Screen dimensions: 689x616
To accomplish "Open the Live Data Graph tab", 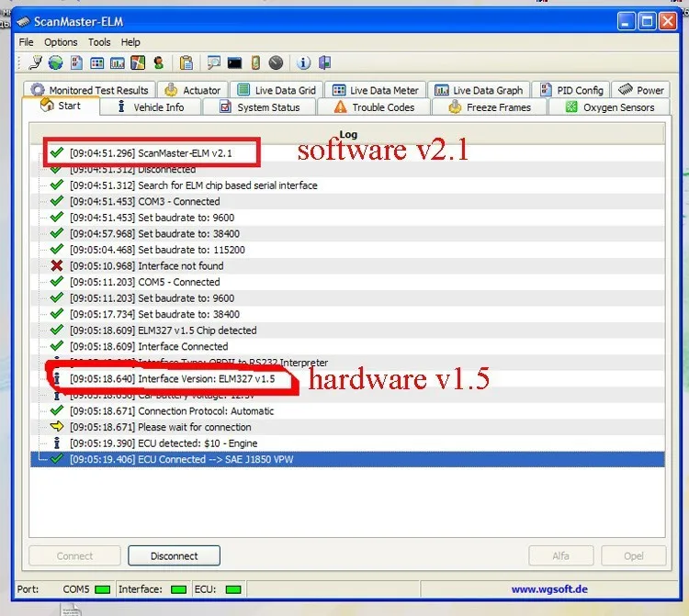I will point(479,90).
